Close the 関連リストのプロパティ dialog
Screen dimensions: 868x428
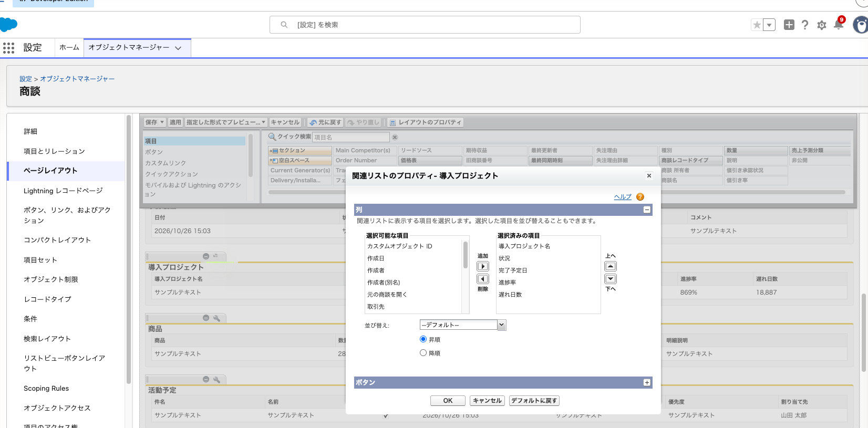[649, 176]
